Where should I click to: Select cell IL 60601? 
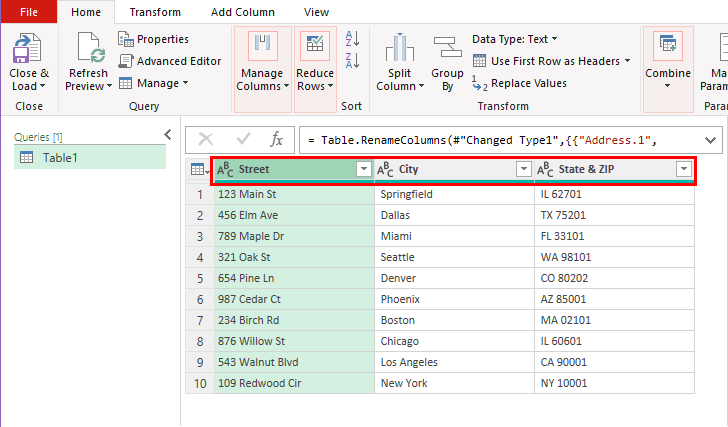(614, 342)
